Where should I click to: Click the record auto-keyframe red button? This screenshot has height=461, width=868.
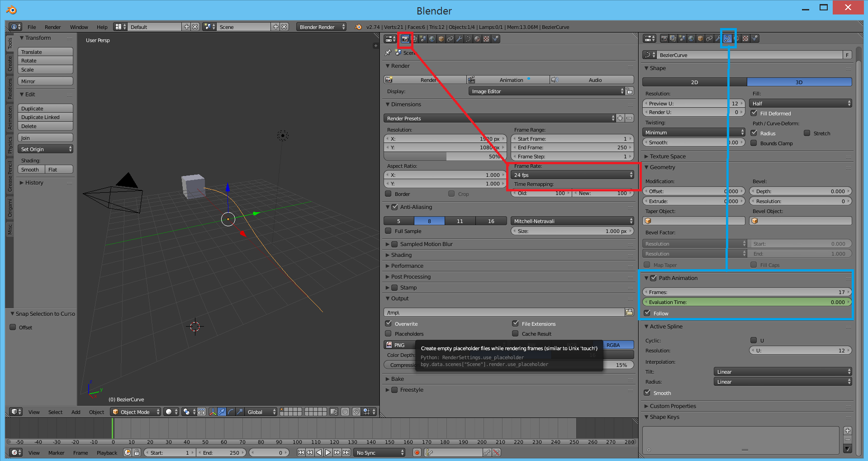tap(417, 452)
